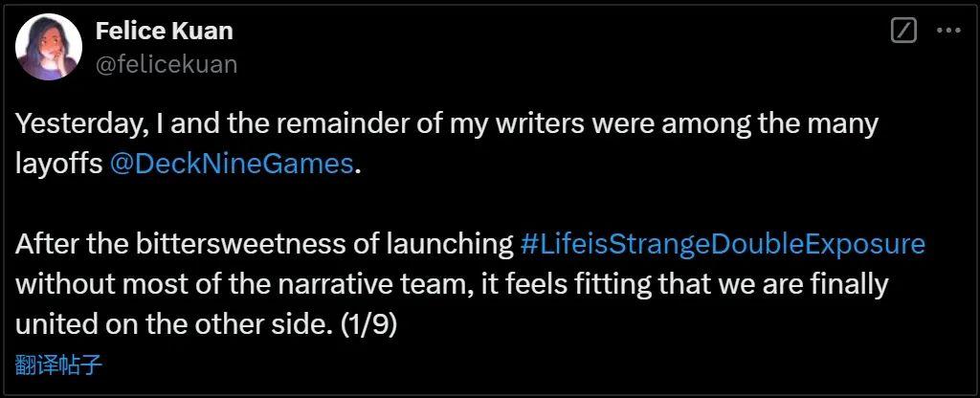Click the (1/9) thread counter text
The height and width of the screenshot is (398, 980).
368,324
